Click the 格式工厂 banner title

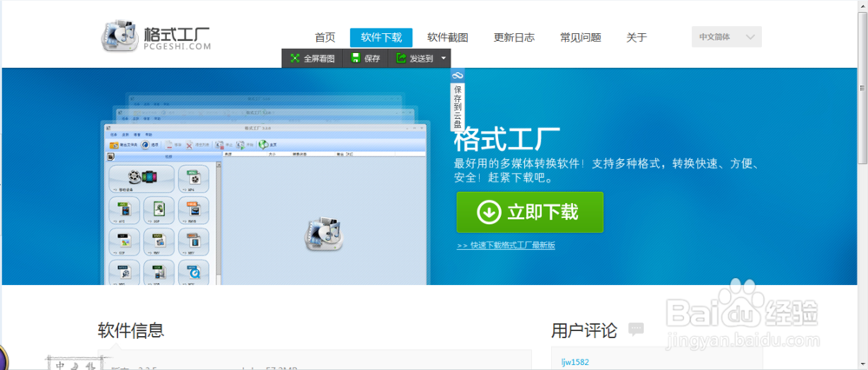pos(507,138)
